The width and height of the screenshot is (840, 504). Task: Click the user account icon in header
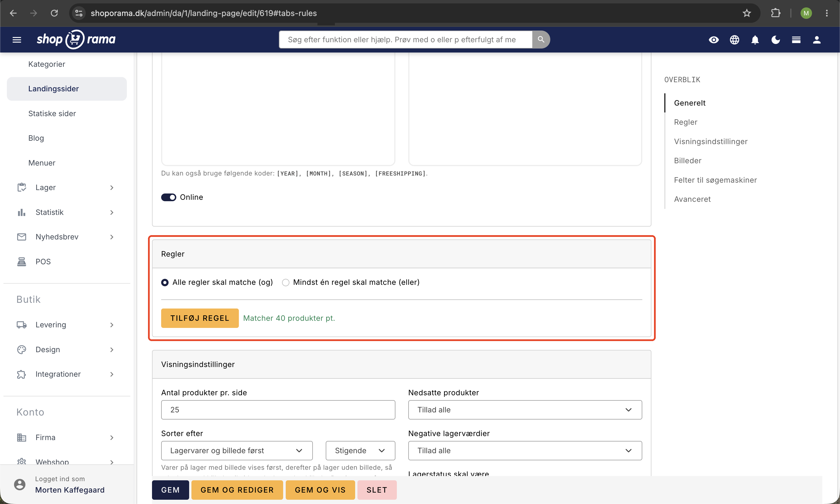[817, 40]
